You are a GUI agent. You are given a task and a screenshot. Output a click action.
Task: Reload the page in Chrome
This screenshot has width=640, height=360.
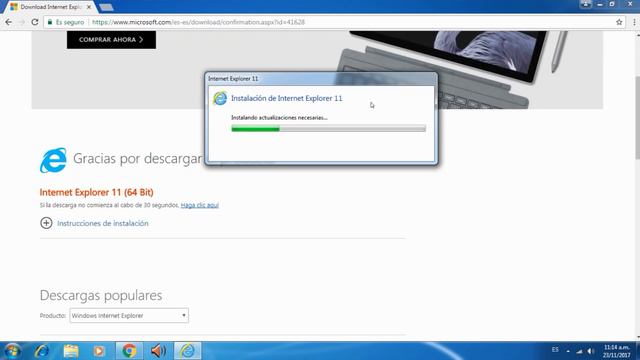[35, 22]
